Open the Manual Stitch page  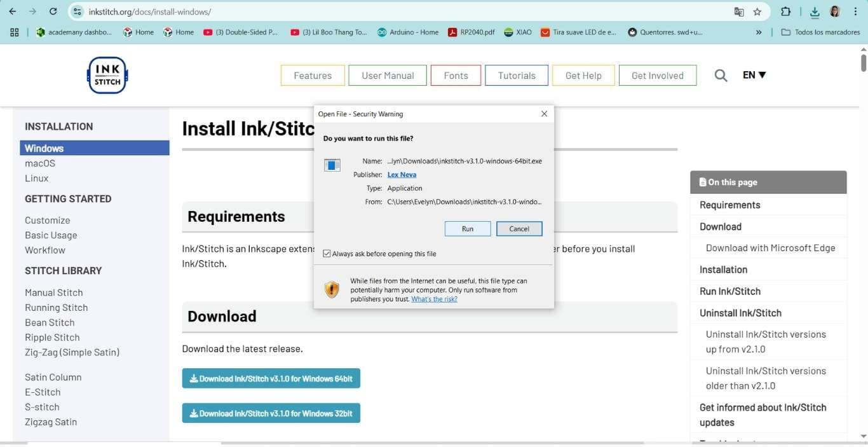coord(54,292)
